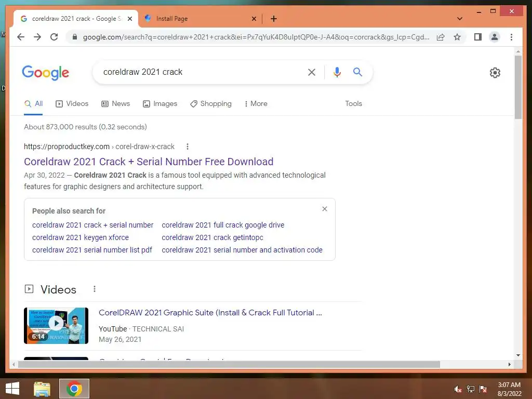Open File Explorer from the taskbar
Image resolution: width=532 pixels, height=399 pixels.
pyautogui.click(x=42, y=389)
